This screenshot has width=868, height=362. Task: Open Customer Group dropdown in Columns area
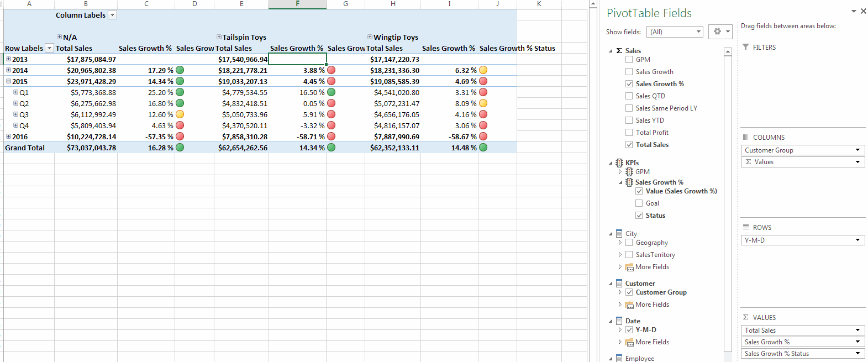tap(858, 150)
